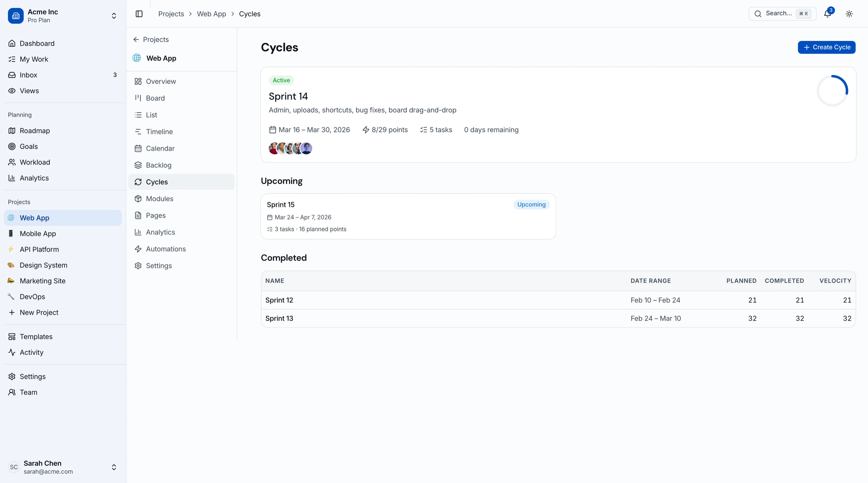Open Sprint 13 row in Completed
This screenshot has height=483, width=868.
point(558,318)
